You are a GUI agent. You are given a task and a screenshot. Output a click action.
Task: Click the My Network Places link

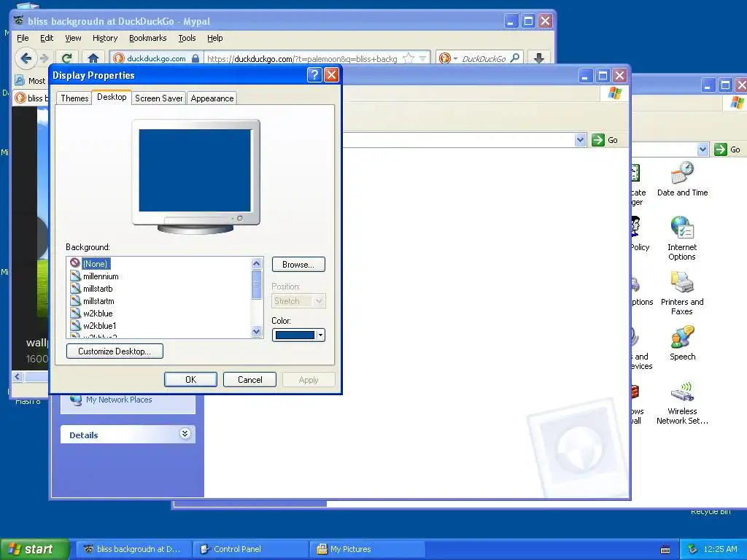tap(119, 400)
